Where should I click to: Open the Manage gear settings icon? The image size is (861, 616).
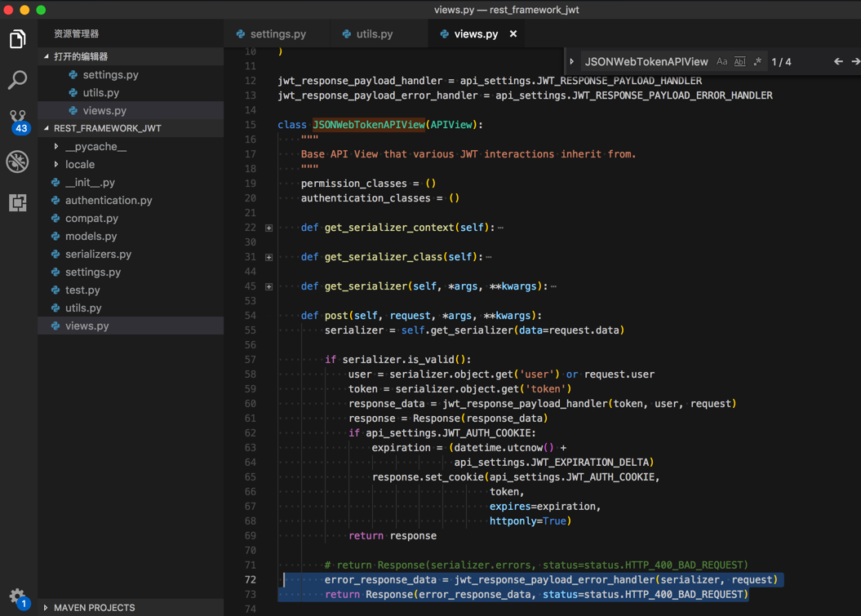pos(17,596)
